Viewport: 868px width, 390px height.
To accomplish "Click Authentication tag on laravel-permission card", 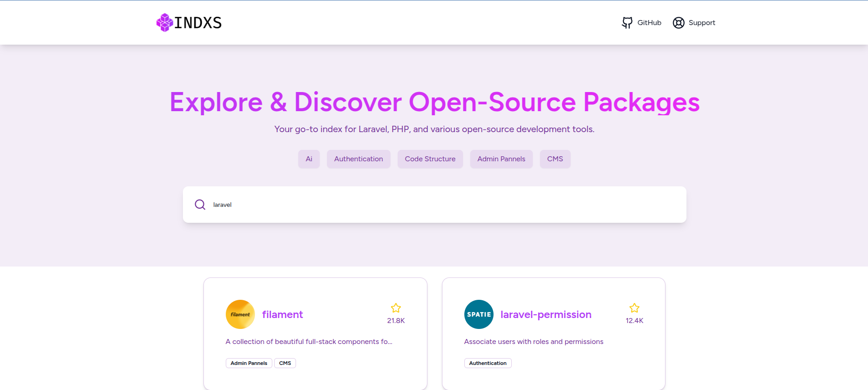I will pyautogui.click(x=488, y=363).
